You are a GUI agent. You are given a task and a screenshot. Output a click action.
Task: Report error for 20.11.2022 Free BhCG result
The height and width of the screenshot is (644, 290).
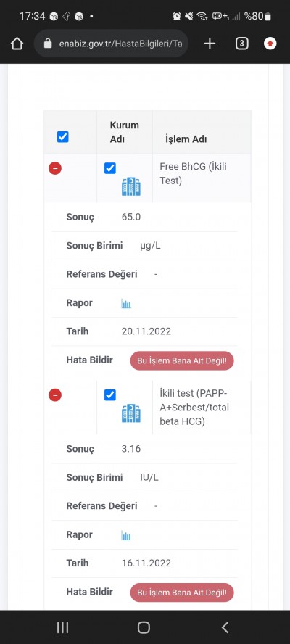coord(182,361)
